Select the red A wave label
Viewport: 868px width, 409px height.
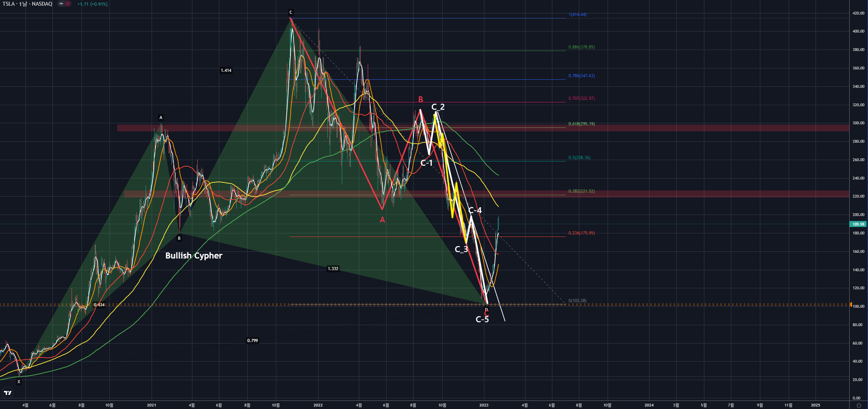[382, 220]
